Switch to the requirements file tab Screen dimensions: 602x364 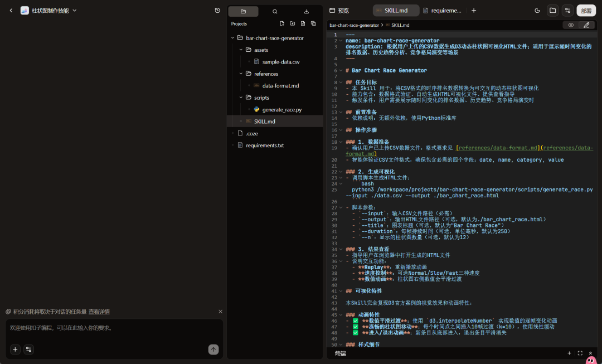(x=442, y=11)
